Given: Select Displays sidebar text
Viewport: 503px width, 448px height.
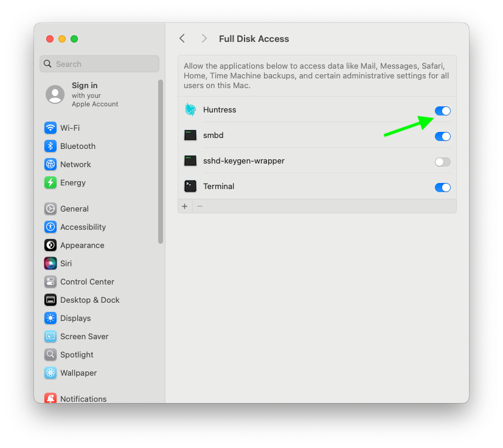Looking at the screenshot, I should 75,319.
